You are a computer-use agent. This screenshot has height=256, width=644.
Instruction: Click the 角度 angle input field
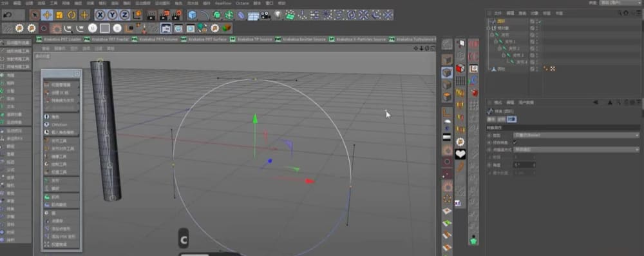[524, 164]
